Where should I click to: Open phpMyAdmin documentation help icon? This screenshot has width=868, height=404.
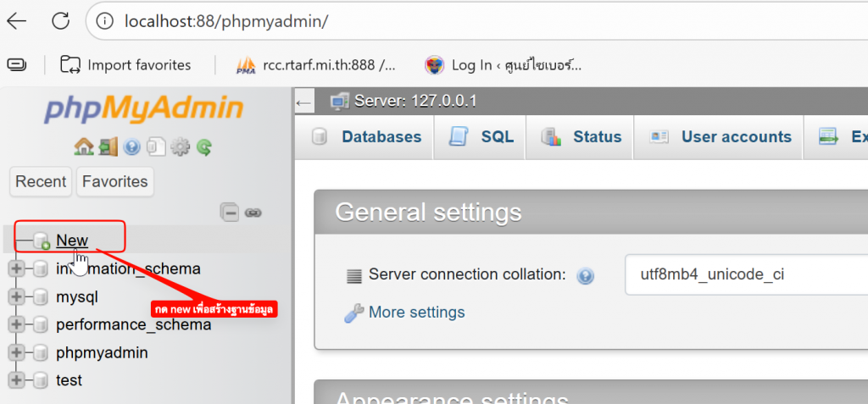click(x=131, y=147)
